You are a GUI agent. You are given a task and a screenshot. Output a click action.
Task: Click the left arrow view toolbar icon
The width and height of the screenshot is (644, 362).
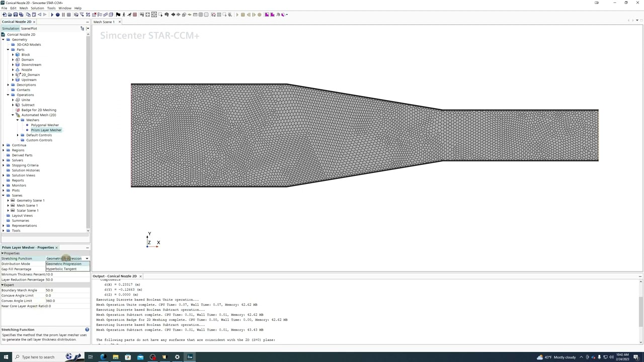click(x=173, y=15)
